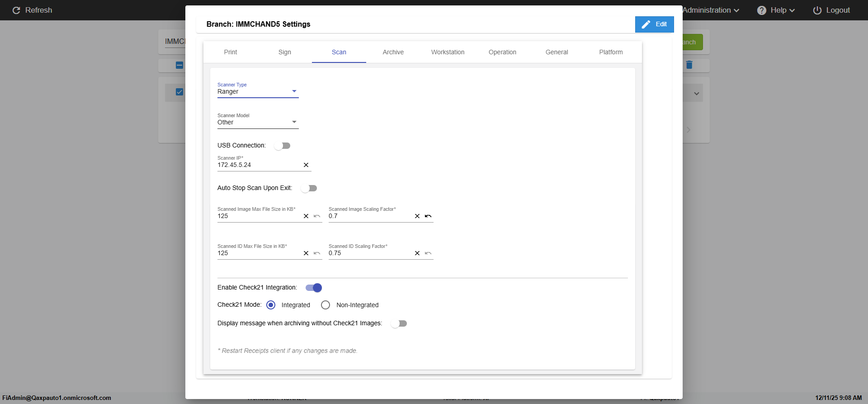Open the Scanner Model dropdown
The width and height of the screenshot is (868, 404).
[x=257, y=122]
